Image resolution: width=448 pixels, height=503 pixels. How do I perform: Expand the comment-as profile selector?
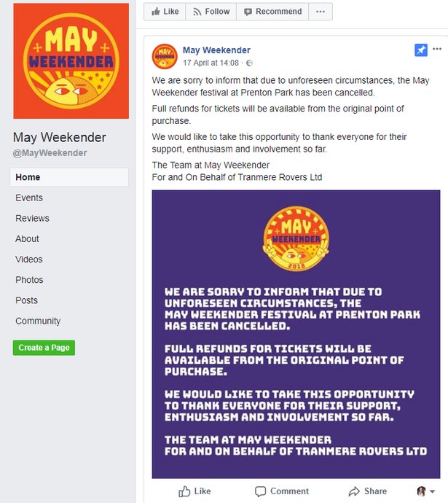click(425, 491)
